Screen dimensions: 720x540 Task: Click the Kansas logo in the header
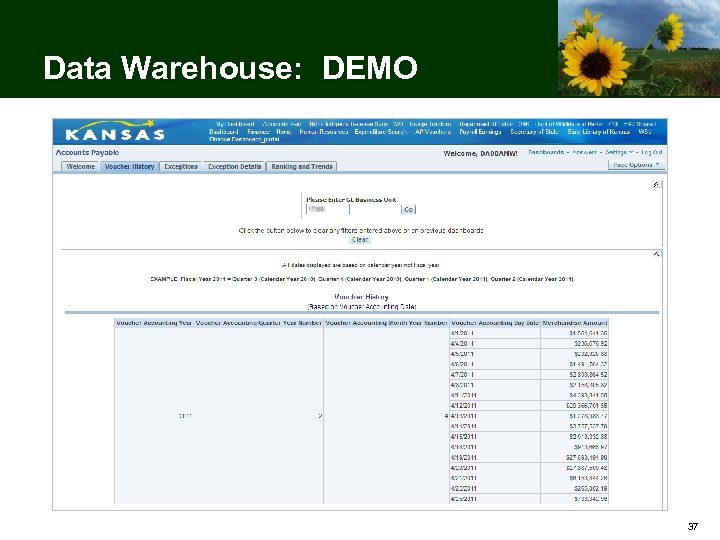tap(115, 131)
